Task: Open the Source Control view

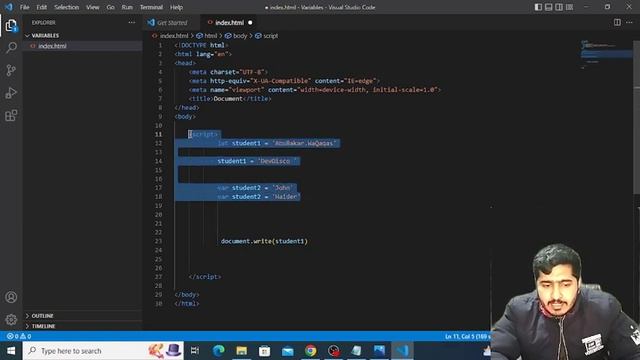Action: pos(11,70)
